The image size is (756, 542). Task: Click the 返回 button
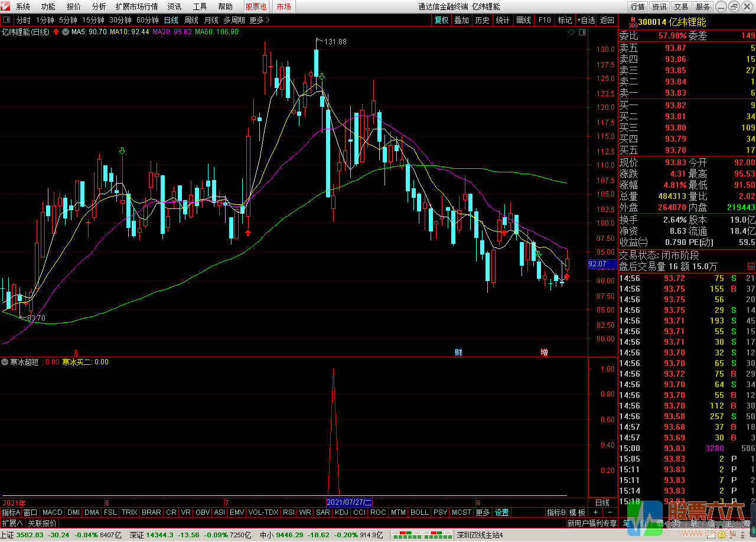click(607, 20)
